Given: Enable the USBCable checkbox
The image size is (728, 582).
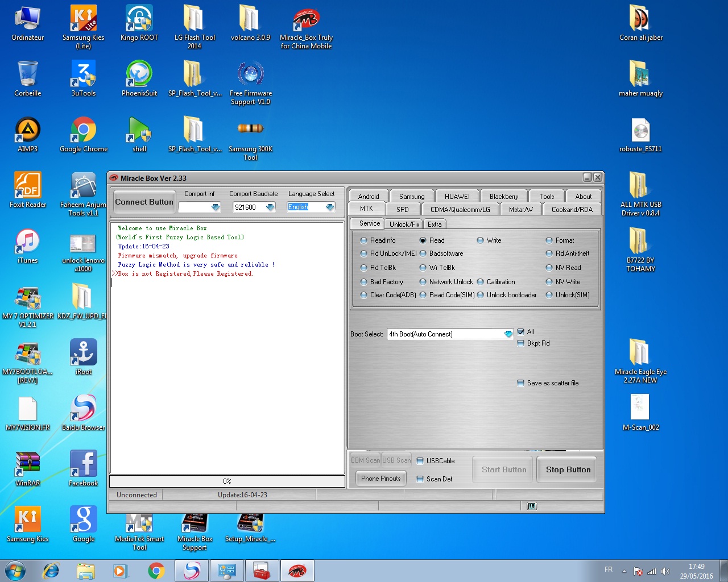Looking at the screenshot, I should (420, 461).
